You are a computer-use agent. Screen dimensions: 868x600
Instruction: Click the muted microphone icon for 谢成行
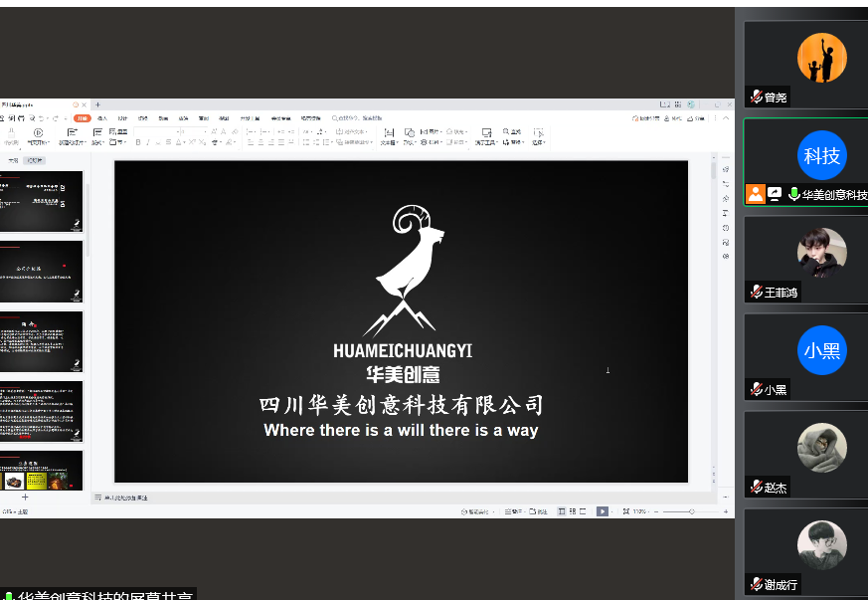tap(756, 584)
